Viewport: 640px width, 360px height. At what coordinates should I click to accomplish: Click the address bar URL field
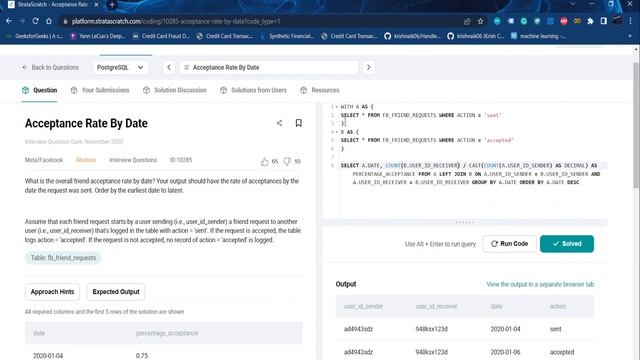[x=261, y=21]
